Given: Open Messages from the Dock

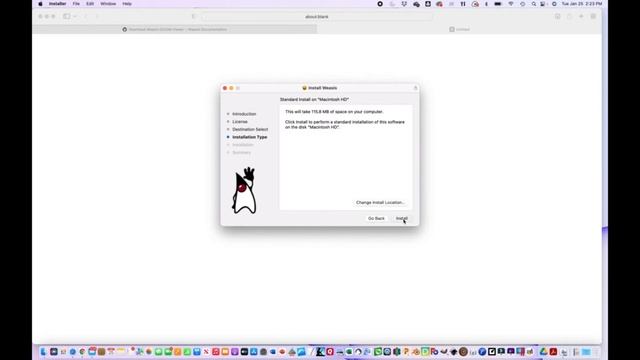Looking at the screenshot, I should [158, 351].
